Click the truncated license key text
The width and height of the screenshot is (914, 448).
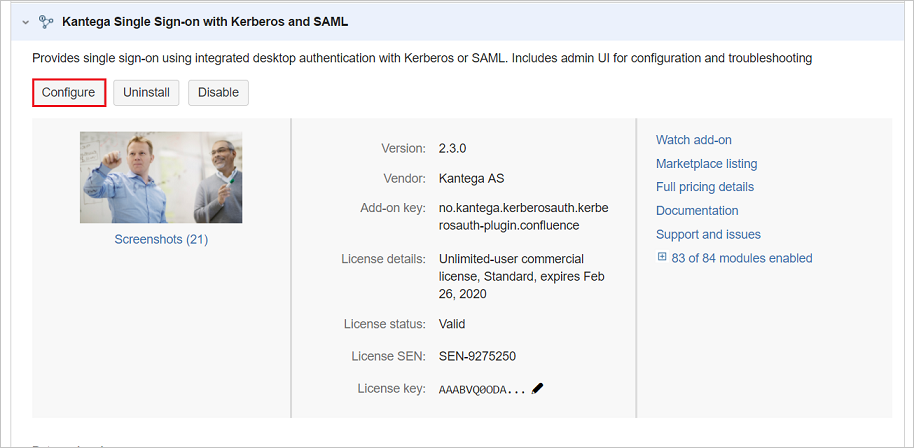[482, 389]
